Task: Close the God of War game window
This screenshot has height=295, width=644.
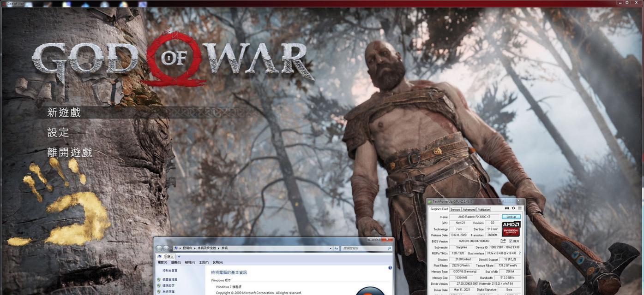Action: pyautogui.click(x=638, y=3)
